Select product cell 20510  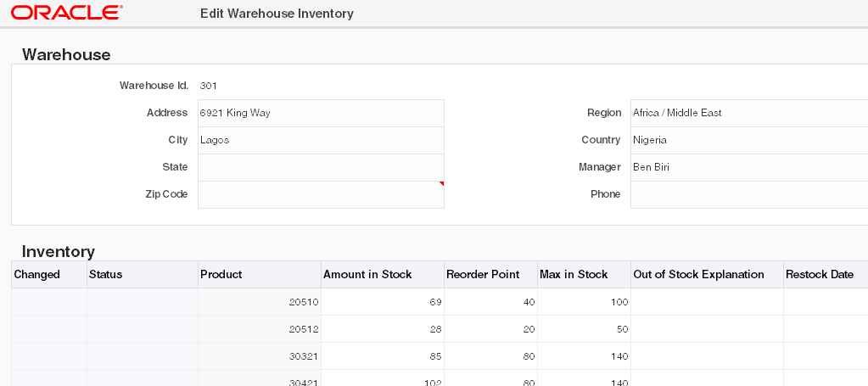[260, 302]
